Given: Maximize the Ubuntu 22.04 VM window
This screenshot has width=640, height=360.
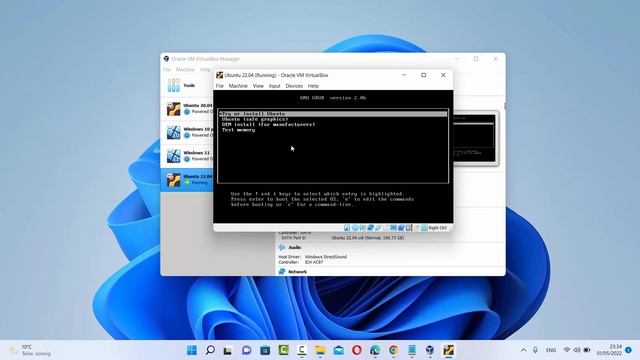Looking at the screenshot, I should click(424, 75).
